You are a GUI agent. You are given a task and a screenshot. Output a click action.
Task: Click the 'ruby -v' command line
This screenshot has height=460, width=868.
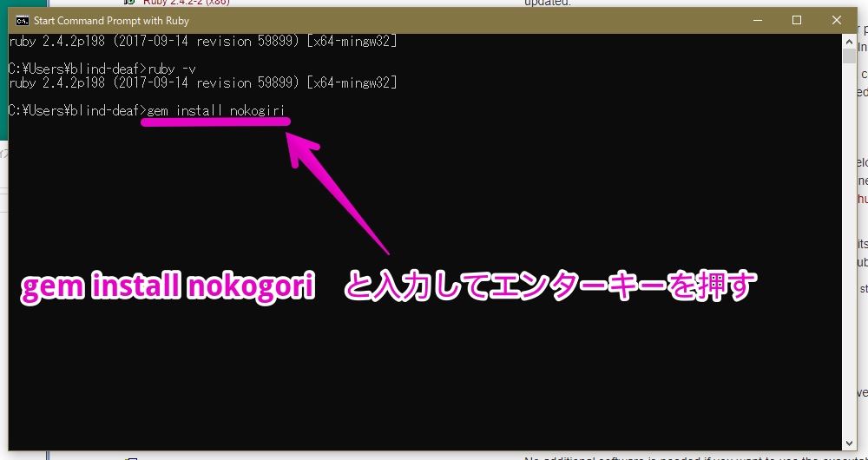click(x=102, y=69)
